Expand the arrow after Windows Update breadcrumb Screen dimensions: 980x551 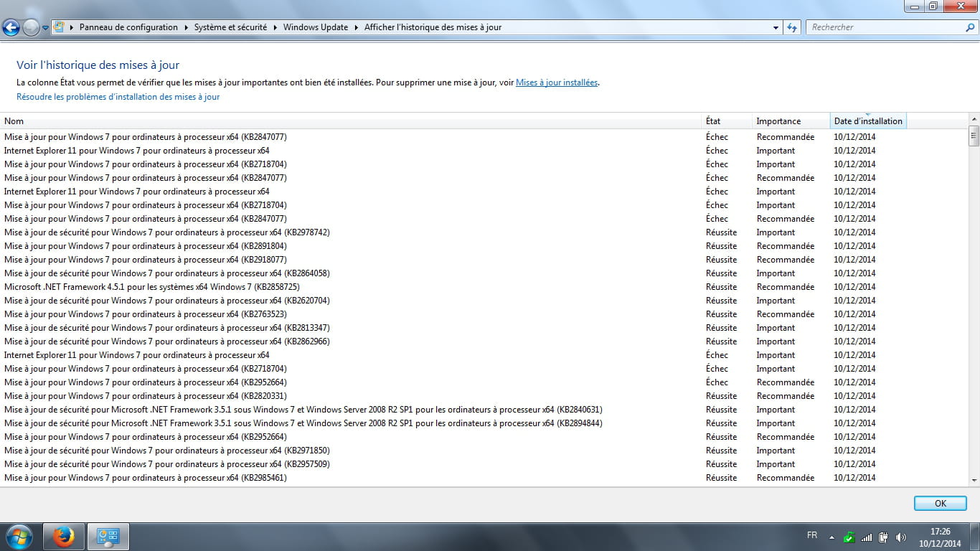(356, 27)
